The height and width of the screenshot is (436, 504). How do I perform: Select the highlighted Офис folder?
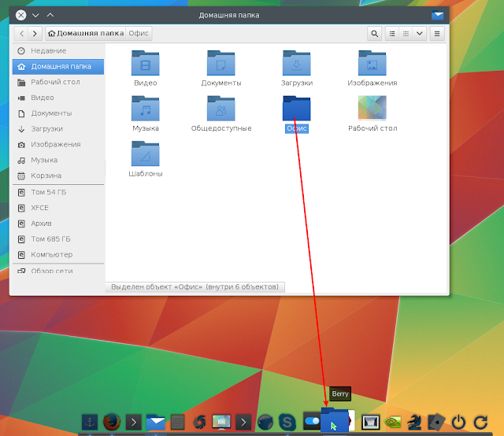pyautogui.click(x=297, y=114)
